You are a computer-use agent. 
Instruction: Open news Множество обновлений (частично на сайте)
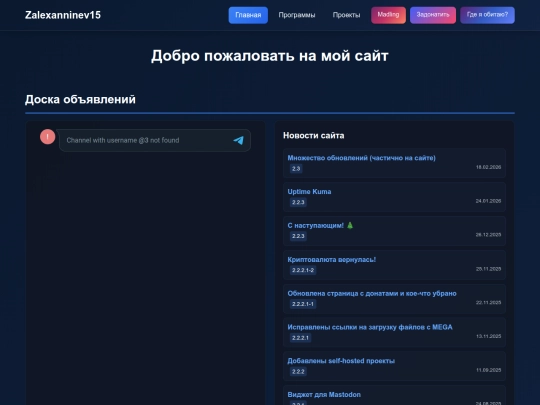coord(361,158)
